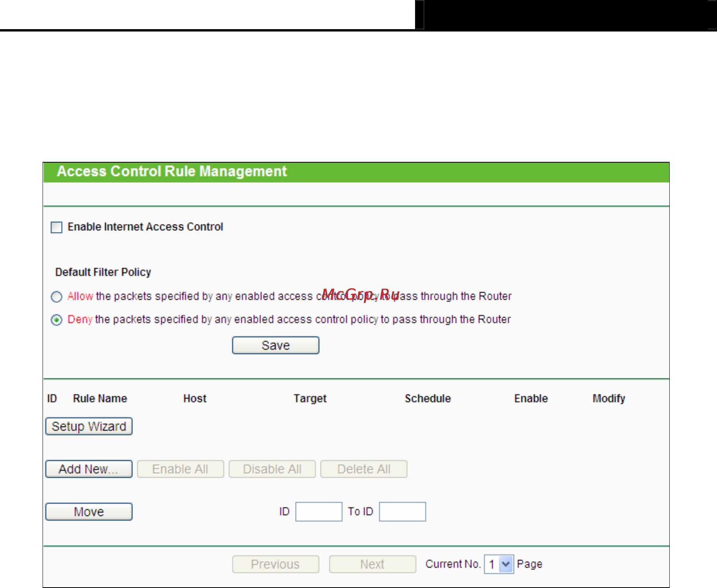Click the Target column header

click(310, 399)
